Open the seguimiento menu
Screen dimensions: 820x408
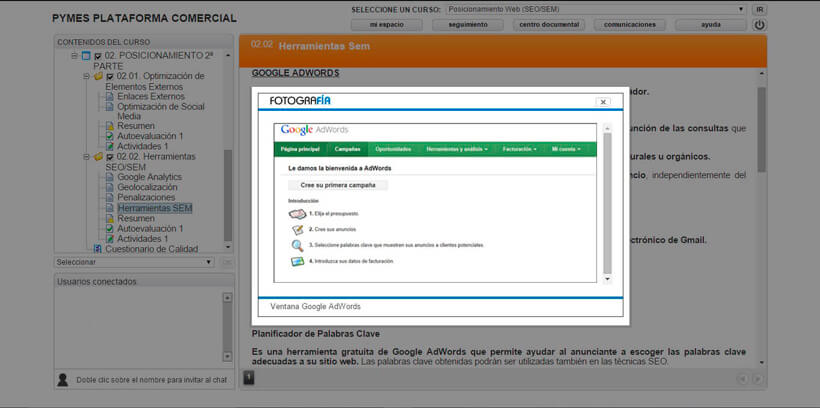pyautogui.click(x=468, y=25)
